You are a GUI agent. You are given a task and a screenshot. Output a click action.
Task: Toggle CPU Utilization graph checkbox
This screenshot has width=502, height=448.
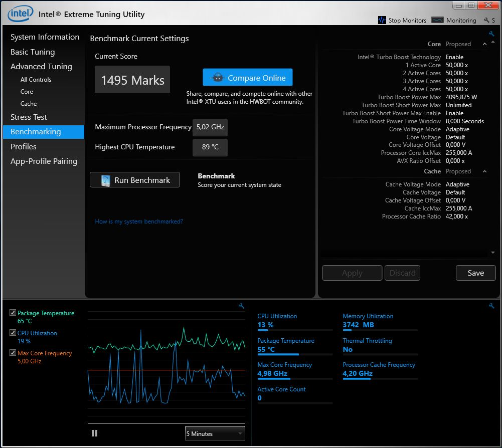[x=13, y=332]
